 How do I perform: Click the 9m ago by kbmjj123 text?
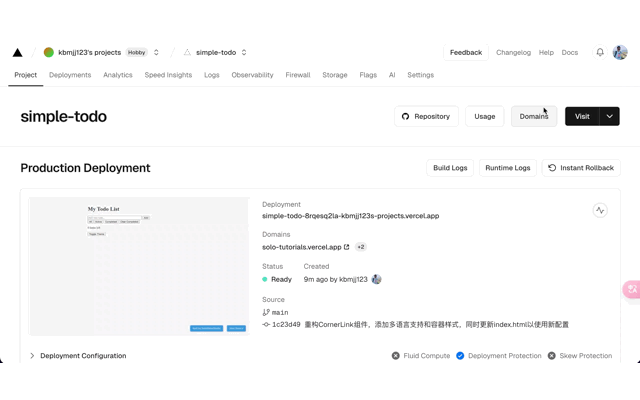[x=336, y=279]
